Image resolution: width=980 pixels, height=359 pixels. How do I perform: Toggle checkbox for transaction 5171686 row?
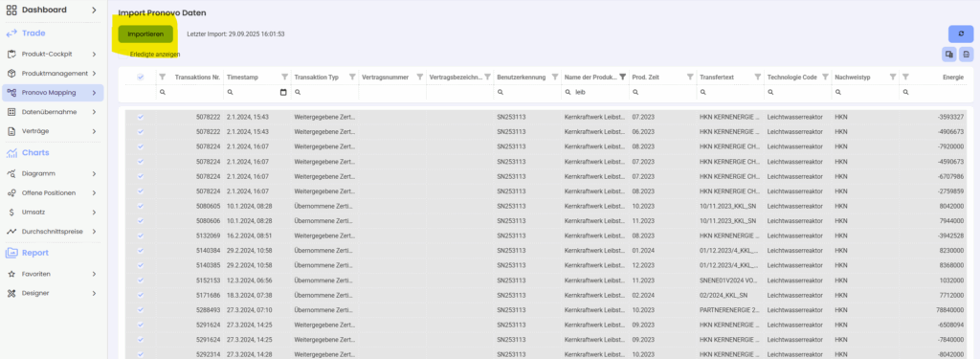point(140,295)
